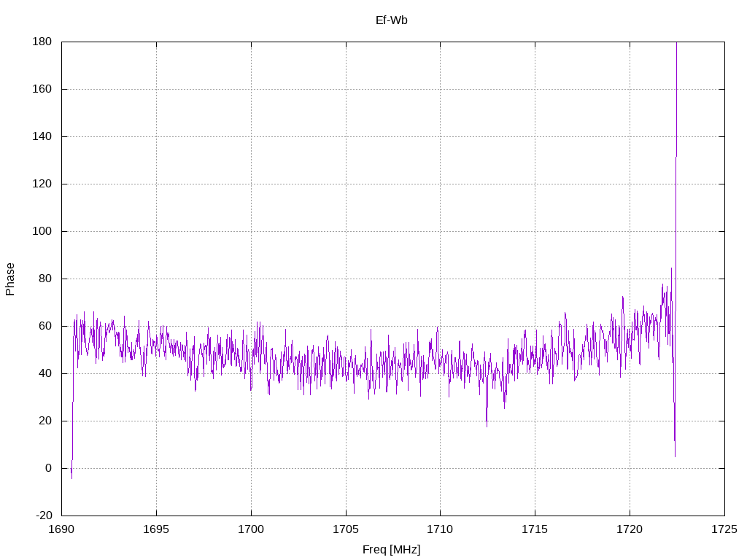Select the y-axis value "0"
Screen dimensions: 747x560
(x=49, y=468)
